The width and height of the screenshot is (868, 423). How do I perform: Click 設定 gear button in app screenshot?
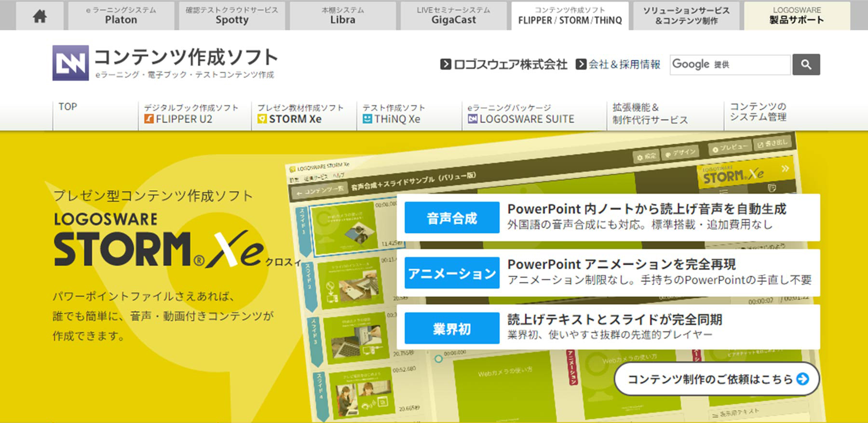(x=646, y=156)
